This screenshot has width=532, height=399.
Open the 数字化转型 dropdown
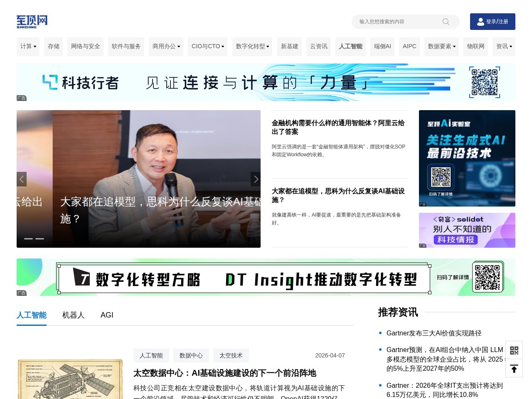click(x=252, y=47)
